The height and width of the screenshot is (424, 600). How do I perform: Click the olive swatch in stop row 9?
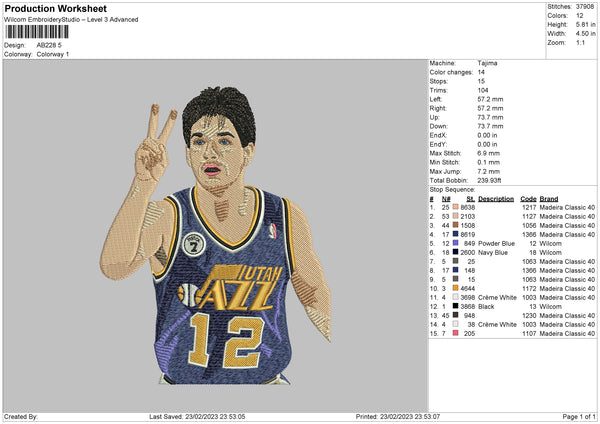point(455,279)
